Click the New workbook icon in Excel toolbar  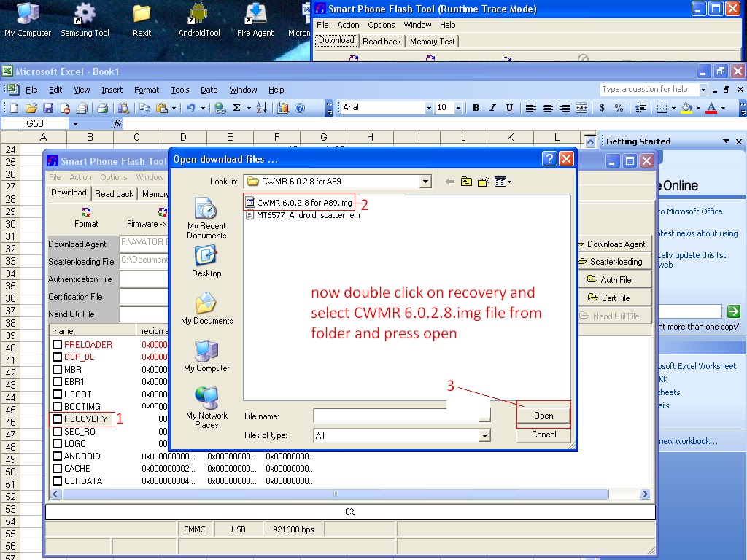15,108
